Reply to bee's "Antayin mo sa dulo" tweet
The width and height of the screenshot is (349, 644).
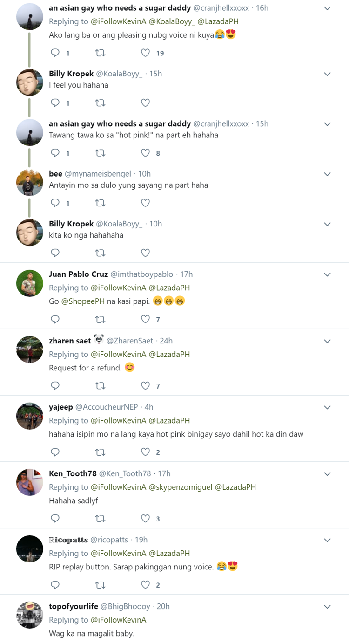55,203
